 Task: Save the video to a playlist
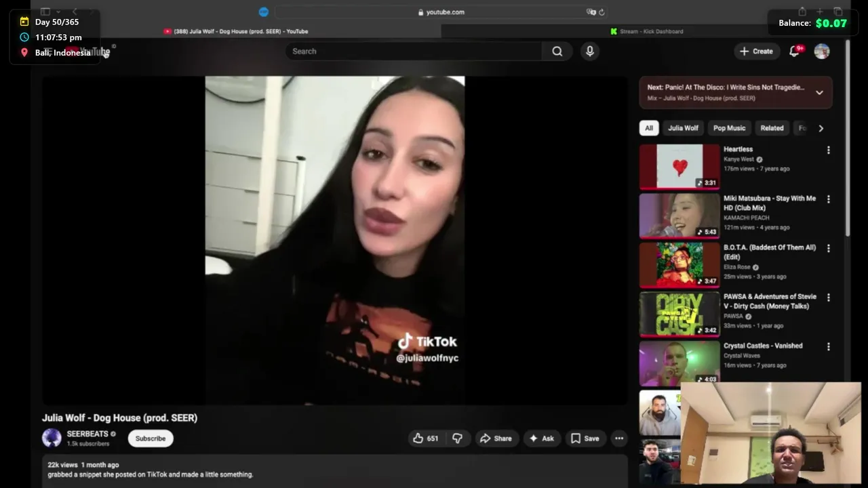click(585, 439)
